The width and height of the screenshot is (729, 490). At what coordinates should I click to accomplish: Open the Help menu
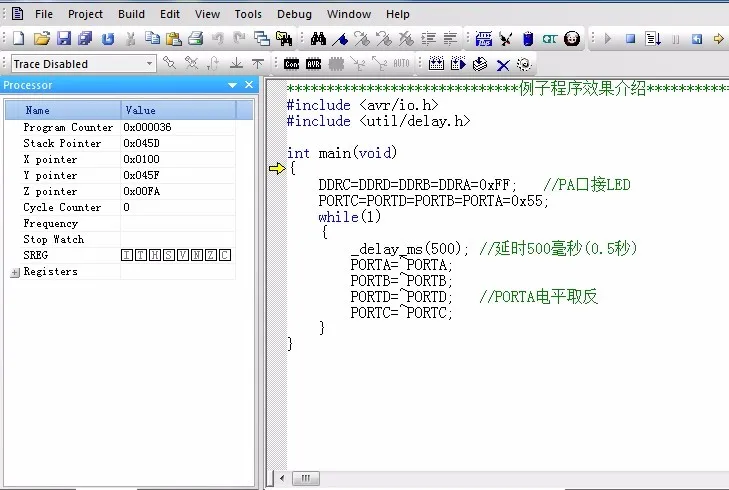(398, 14)
